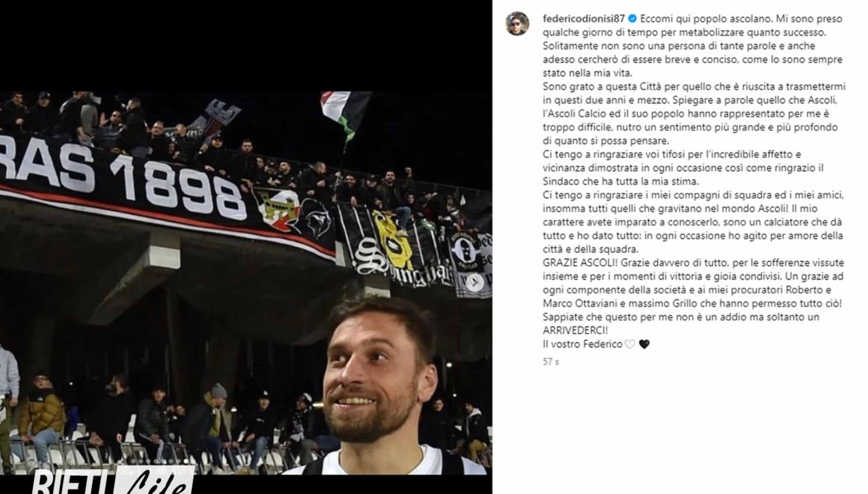Click the black heart emoji
The width and height of the screenshot is (868, 494).
tap(644, 344)
